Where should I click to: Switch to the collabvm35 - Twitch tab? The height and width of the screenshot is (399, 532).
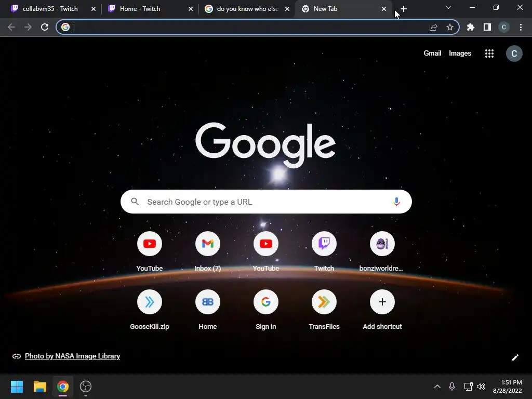pyautogui.click(x=50, y=9)
